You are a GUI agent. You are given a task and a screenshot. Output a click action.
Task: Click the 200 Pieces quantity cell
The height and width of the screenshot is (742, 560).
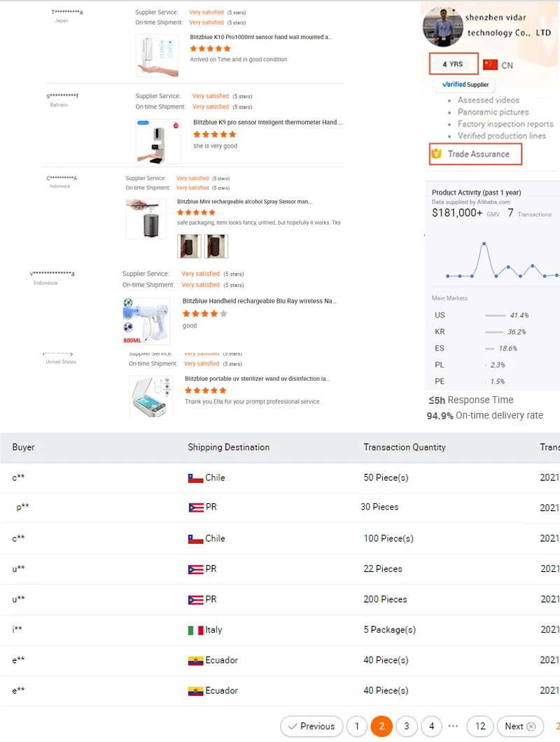(385, 599)
